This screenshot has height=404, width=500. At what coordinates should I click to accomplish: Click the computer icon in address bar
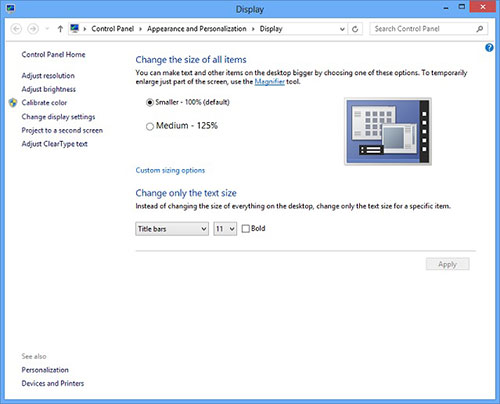pyautogui.click(x=75, y=29)
